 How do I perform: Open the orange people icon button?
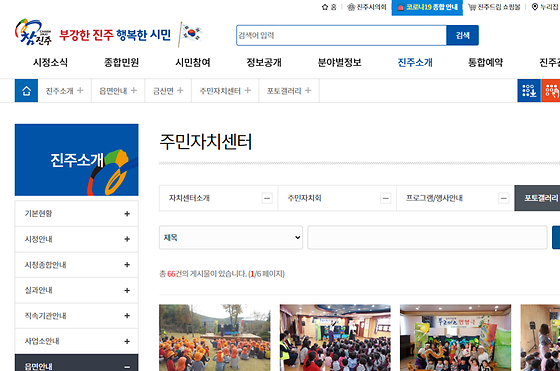click(x=551, y=91)
